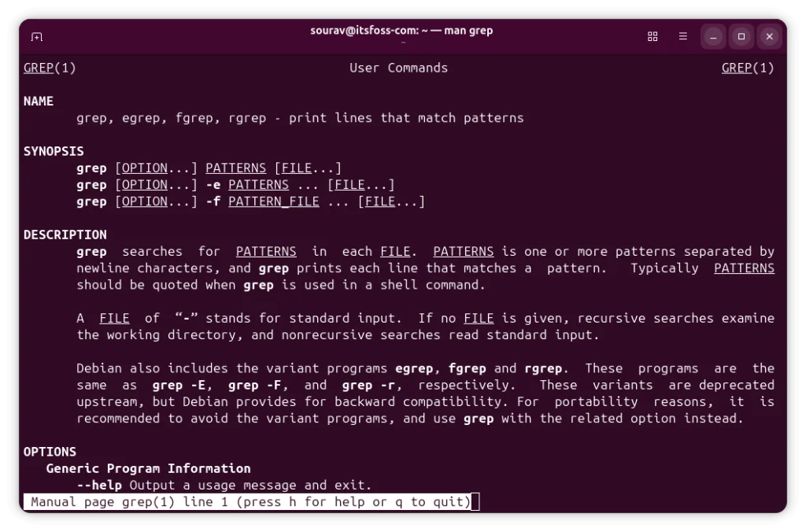Follow the GREP(1) link at top left
This screenshot has height=532, width=806.
(38, 68)
